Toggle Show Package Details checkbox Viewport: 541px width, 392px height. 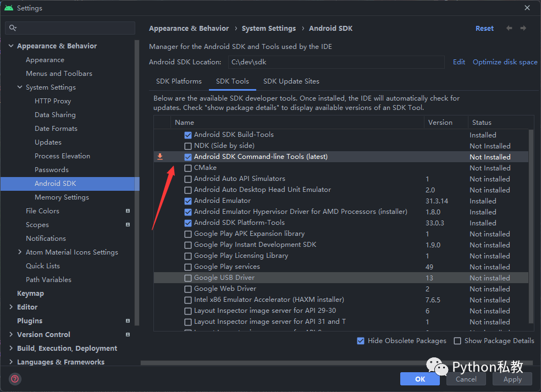457,341
